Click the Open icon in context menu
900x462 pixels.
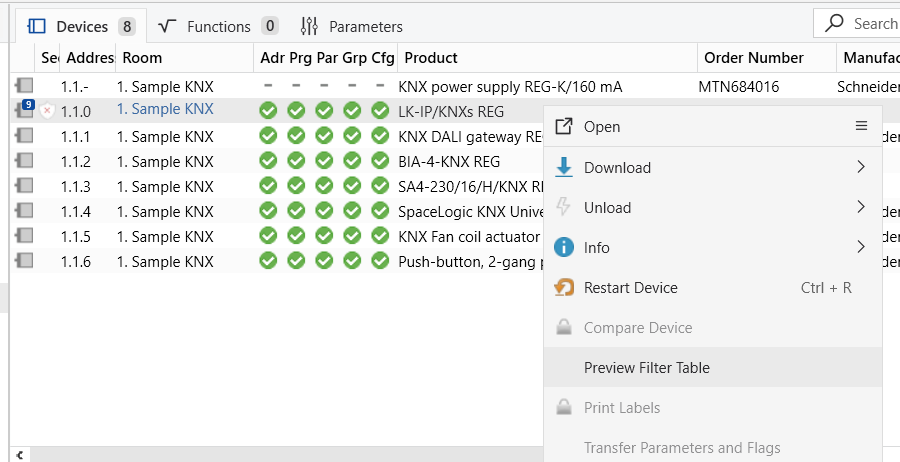coord(564,127)
